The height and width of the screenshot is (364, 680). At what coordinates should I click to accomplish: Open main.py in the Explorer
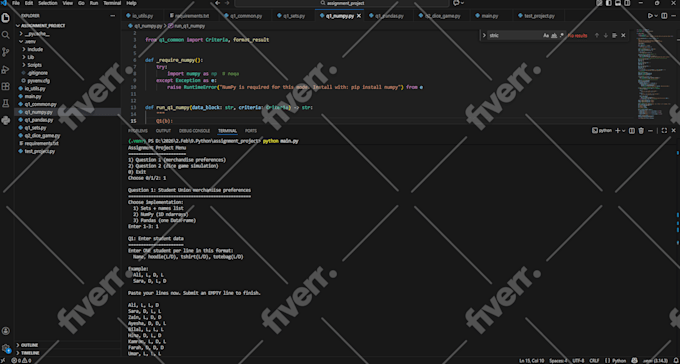pos(33,96)
